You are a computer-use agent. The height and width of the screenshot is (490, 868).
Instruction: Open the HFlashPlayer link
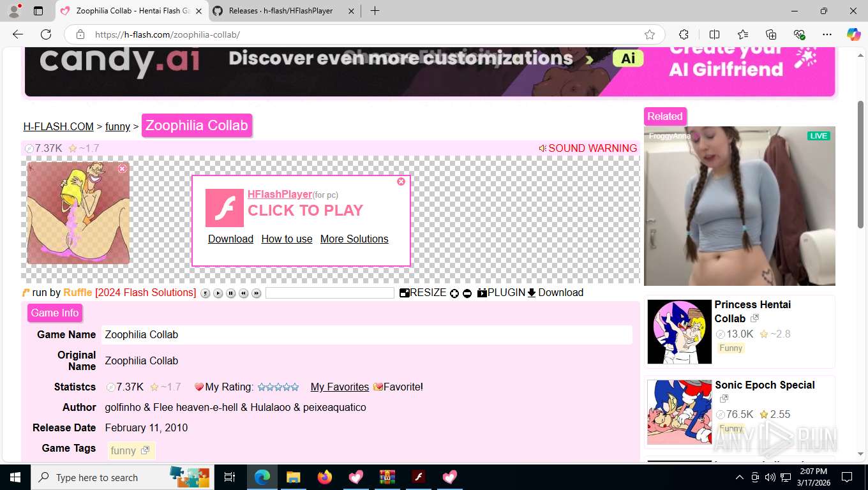point(280,194)
